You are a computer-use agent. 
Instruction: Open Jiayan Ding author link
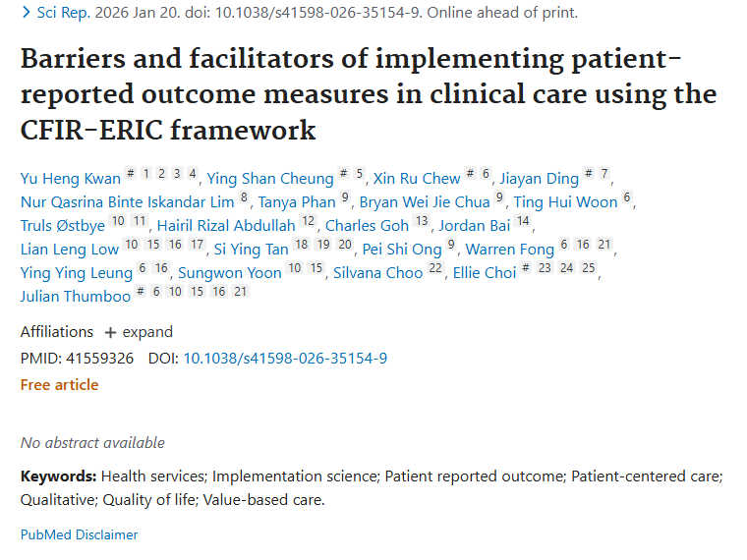pos(540,178)
